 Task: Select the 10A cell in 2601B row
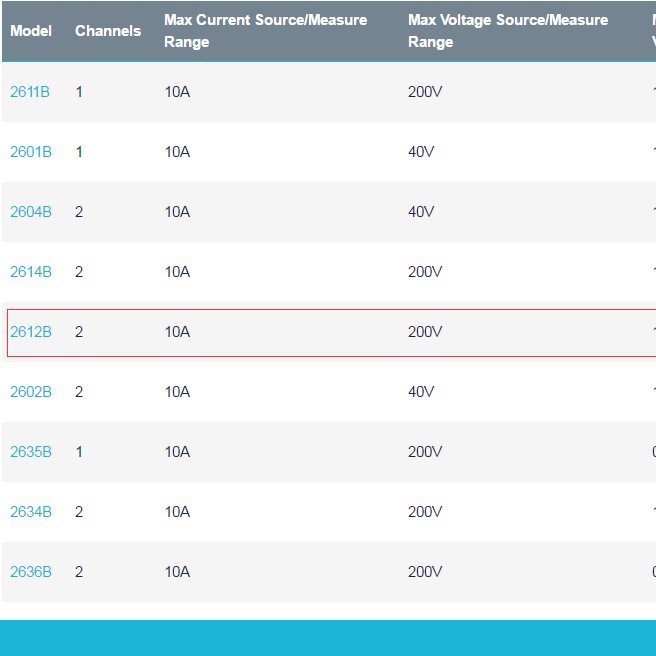point(177,152)
